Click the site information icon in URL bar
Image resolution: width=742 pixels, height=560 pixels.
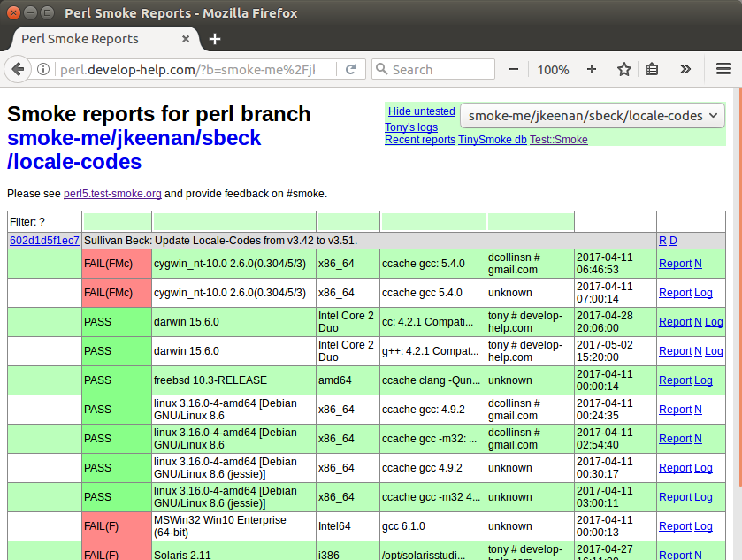(x=43, y=69)
